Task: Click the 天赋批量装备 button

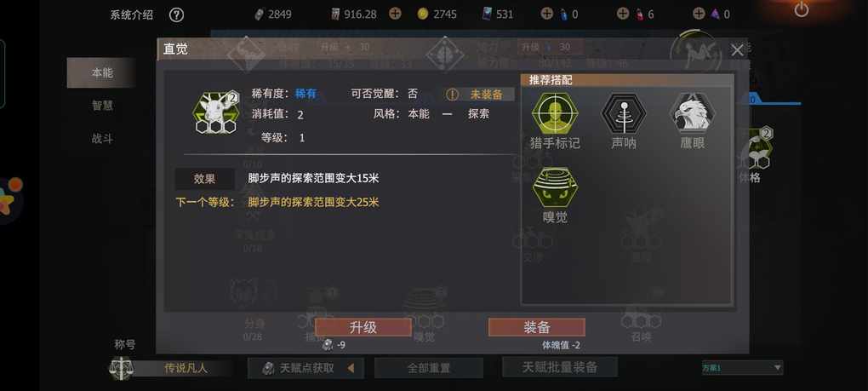Action: pos(560,366)
